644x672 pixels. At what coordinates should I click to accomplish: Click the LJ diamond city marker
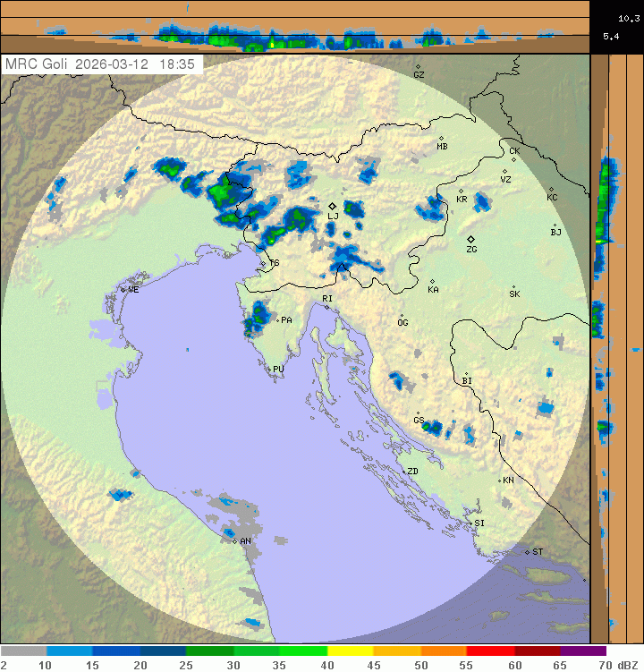click(x=333, y=206)
